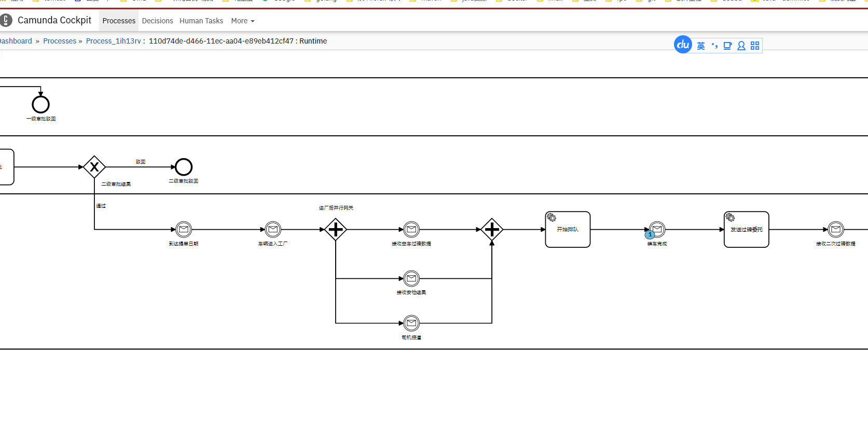868x423 pixels.
Task: Click the 二级审批结果 gateway label
Action: [x=116, y=184]
